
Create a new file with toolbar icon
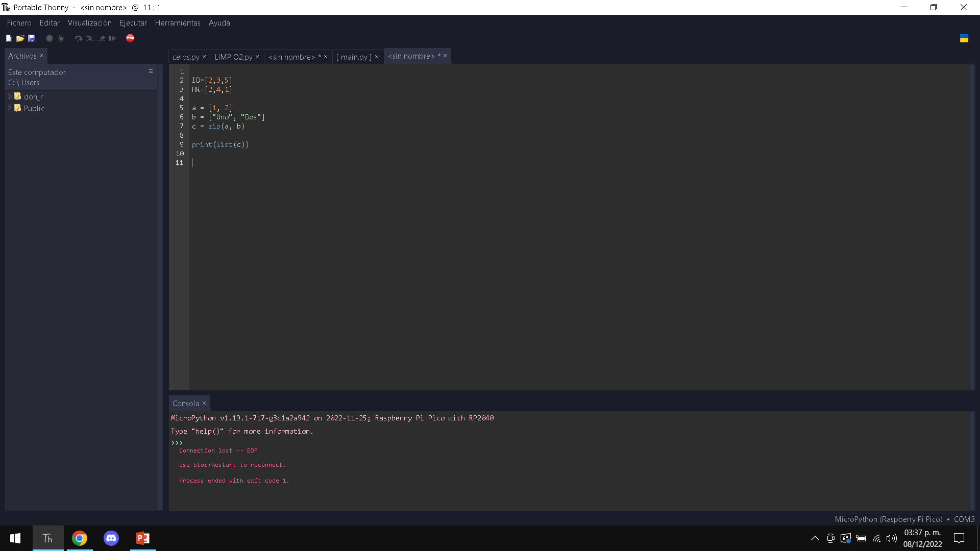click(9, 38)
